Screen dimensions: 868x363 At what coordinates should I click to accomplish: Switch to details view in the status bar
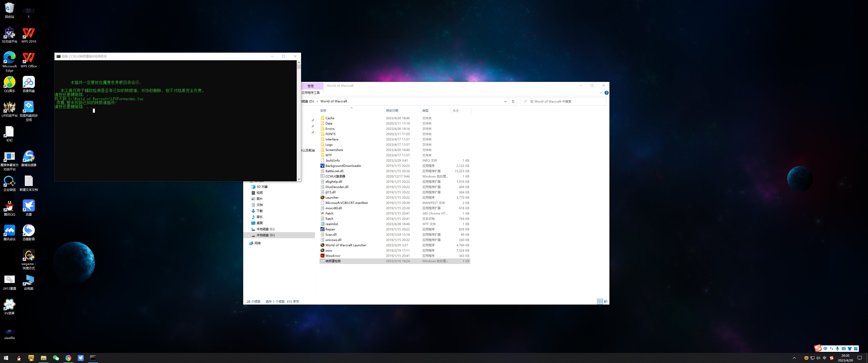600,301
